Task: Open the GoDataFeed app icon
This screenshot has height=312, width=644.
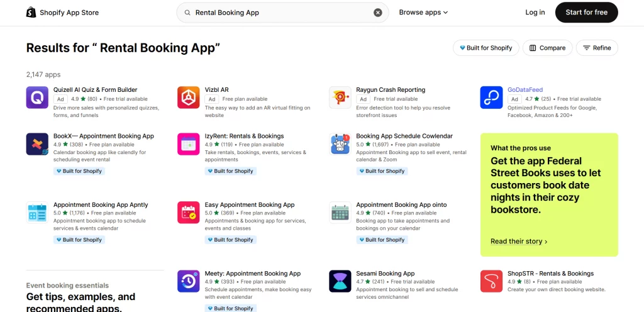Action: pyautogui.click(x=492, y=97)
